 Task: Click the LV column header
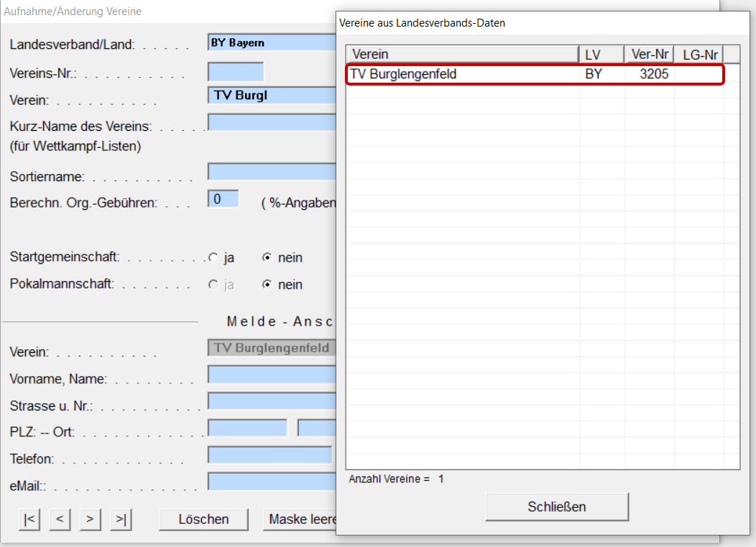point(601,55)
